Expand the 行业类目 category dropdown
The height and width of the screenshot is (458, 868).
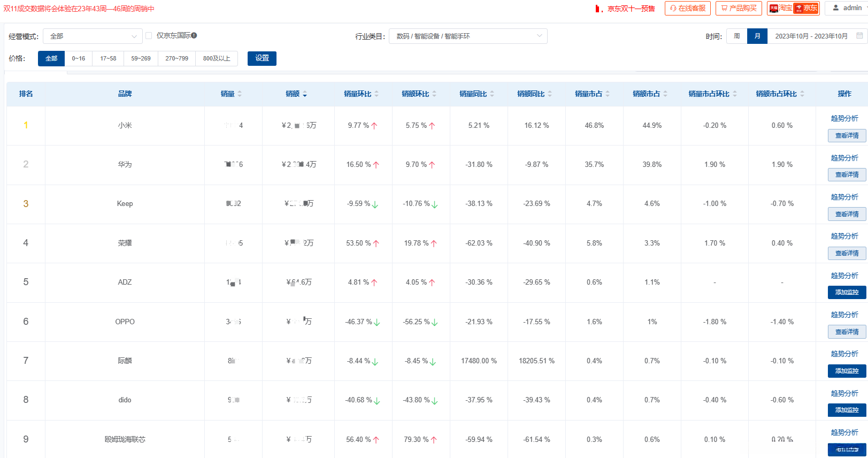(x=468, y=36)
